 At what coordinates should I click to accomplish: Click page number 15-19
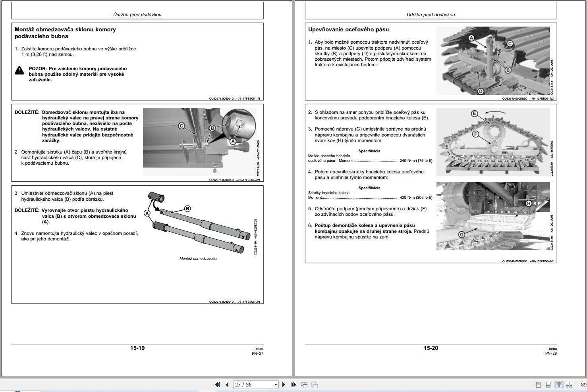(137, 348)
